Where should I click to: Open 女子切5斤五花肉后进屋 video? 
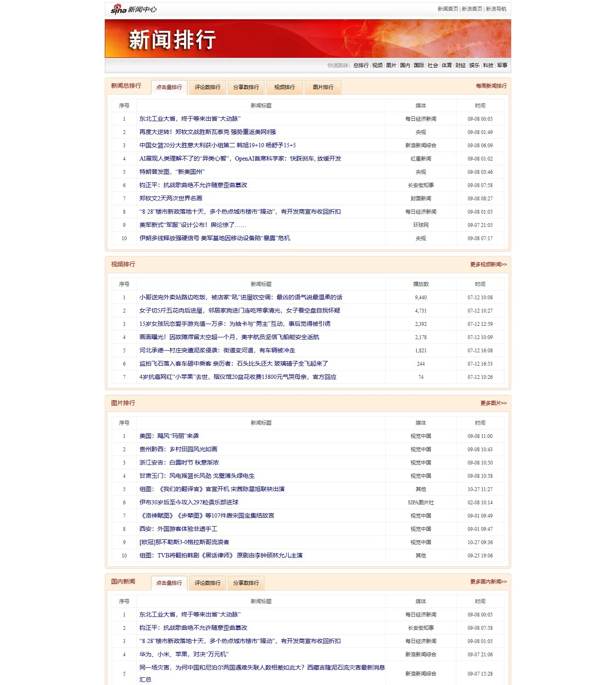tap(240, 310)
